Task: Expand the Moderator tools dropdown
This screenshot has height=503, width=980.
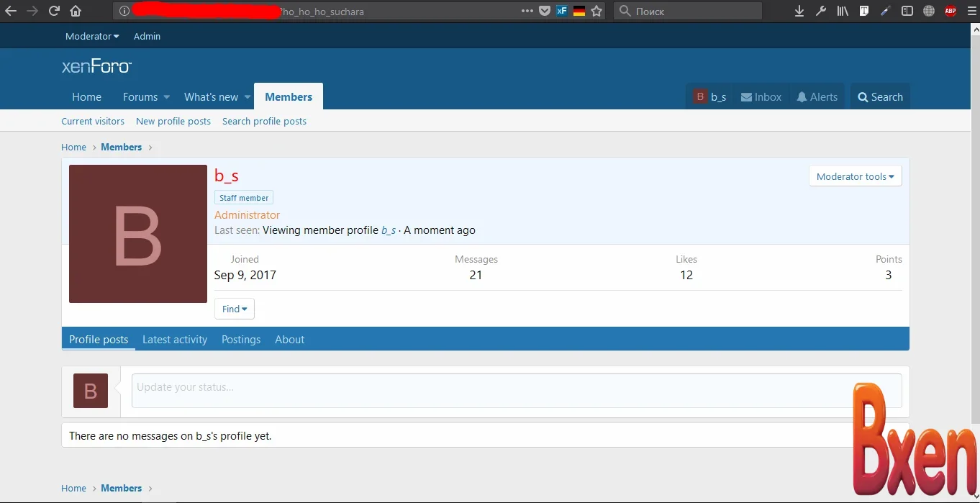Action: (855, 176)
